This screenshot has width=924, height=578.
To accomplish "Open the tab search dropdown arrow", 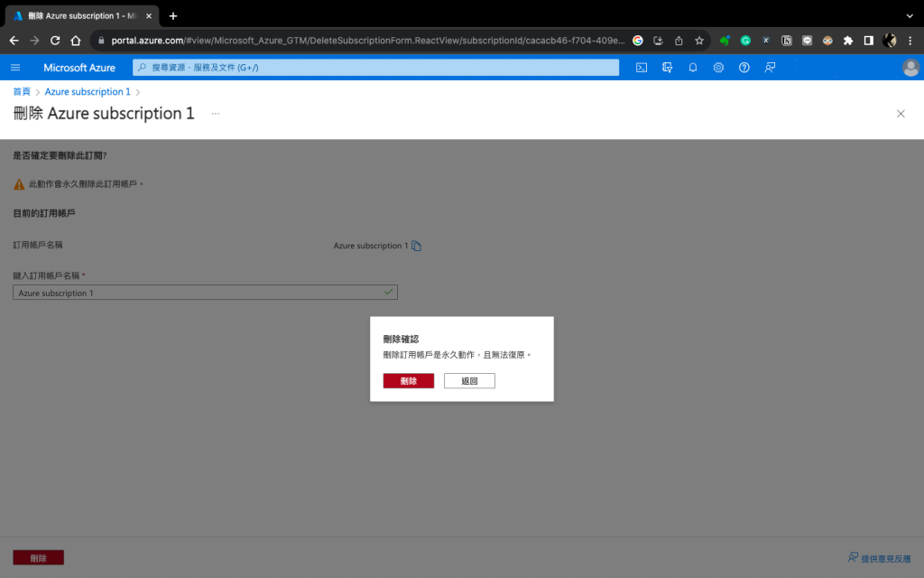I will coord(910,16).
